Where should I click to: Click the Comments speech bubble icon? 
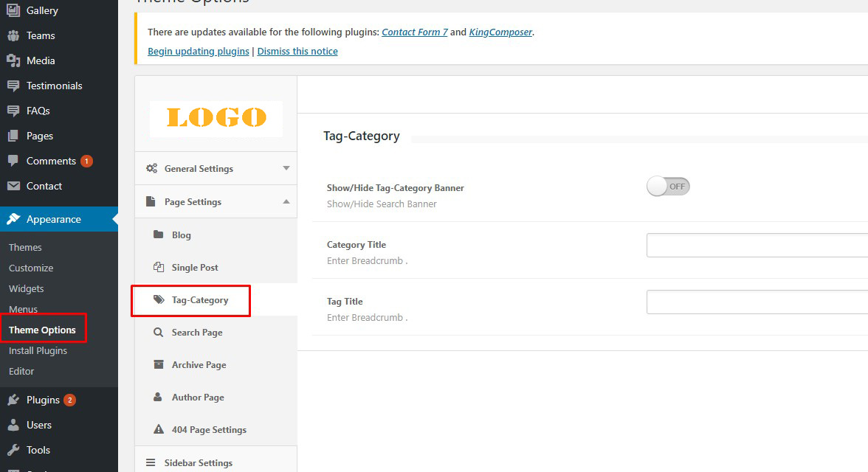point(13,161)
